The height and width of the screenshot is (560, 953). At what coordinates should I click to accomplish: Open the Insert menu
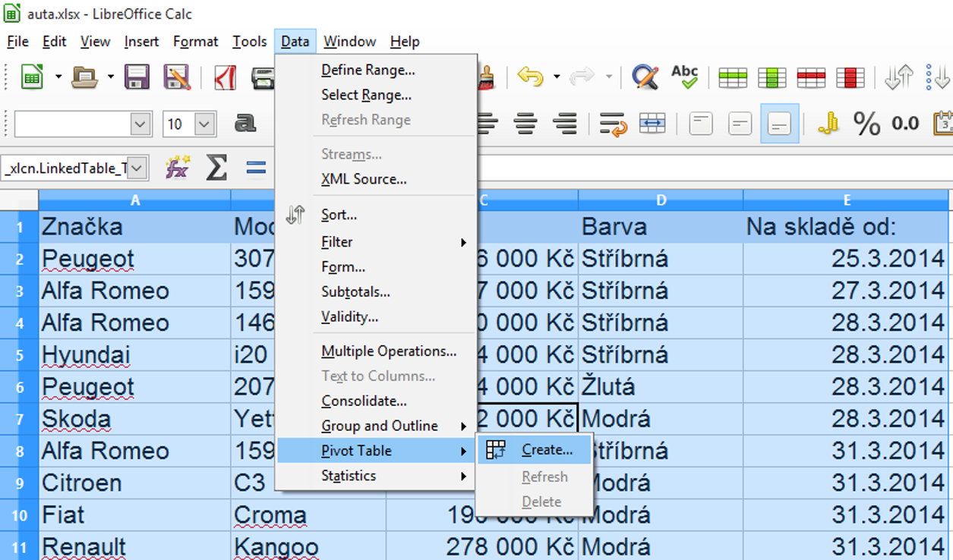pos(142,42)
